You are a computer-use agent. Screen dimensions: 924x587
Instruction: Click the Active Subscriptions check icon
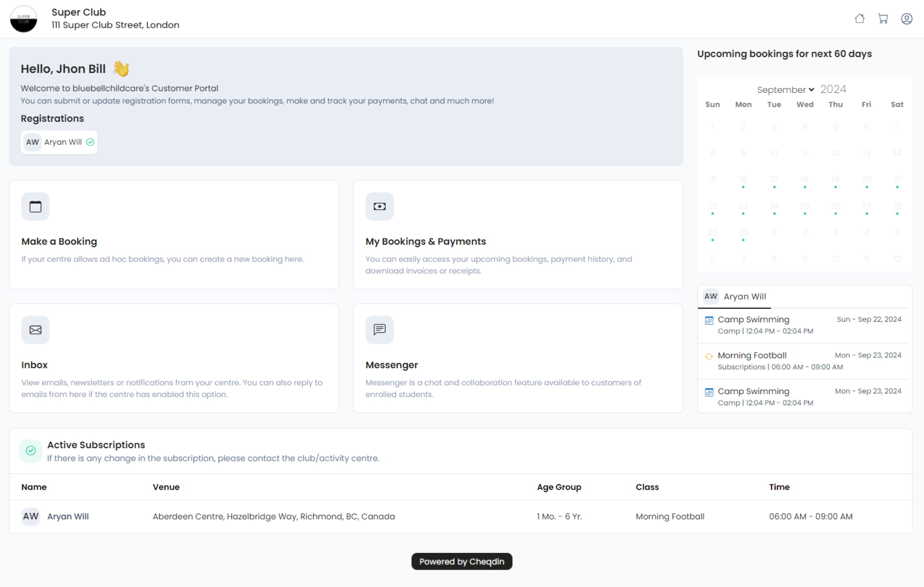click(x=31, y=451)
